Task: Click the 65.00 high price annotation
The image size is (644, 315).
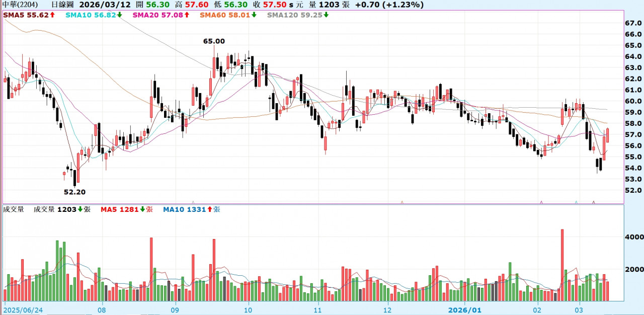Action: (x=214, y=41)
